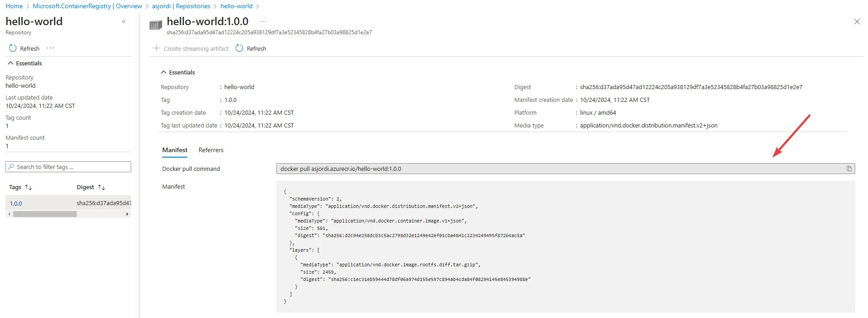Click the docker pull command text field

click(x=566, y=169)
